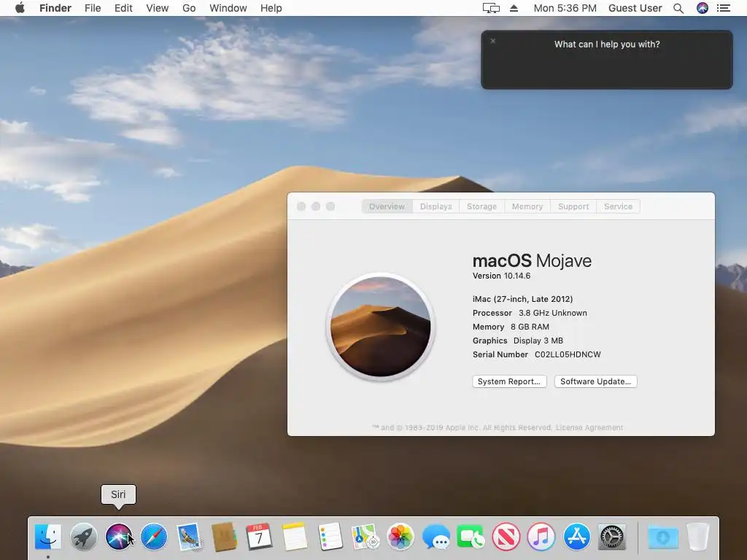This screenshot has width=747, height=560.
Task: Click serial number C02LL05HDNCW
Action: coord(568,354)
